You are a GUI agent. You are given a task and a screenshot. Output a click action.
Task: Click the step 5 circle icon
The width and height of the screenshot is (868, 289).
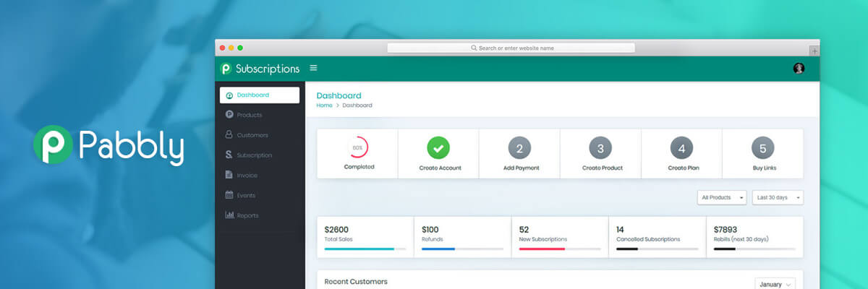pyautogui.click(x=762, y=149)
